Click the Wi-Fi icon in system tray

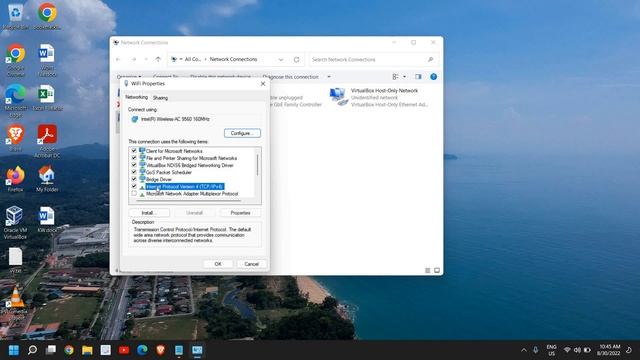click(567, 350)
